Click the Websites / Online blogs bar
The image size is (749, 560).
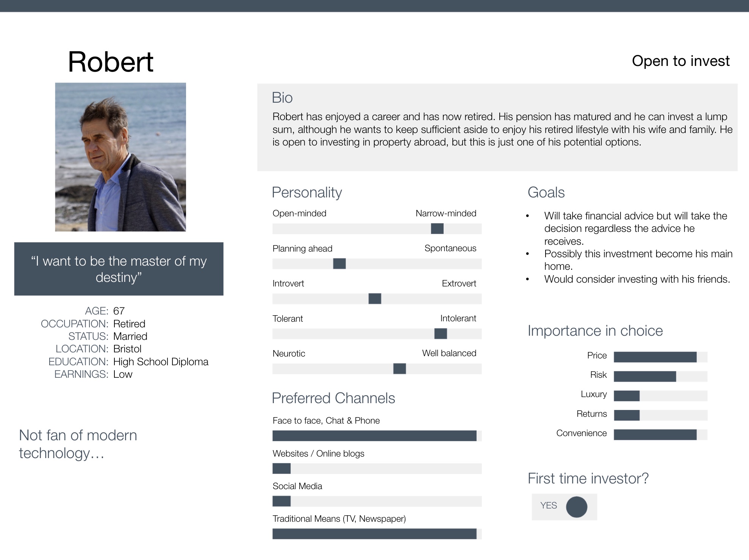click(x=377, y=469)
